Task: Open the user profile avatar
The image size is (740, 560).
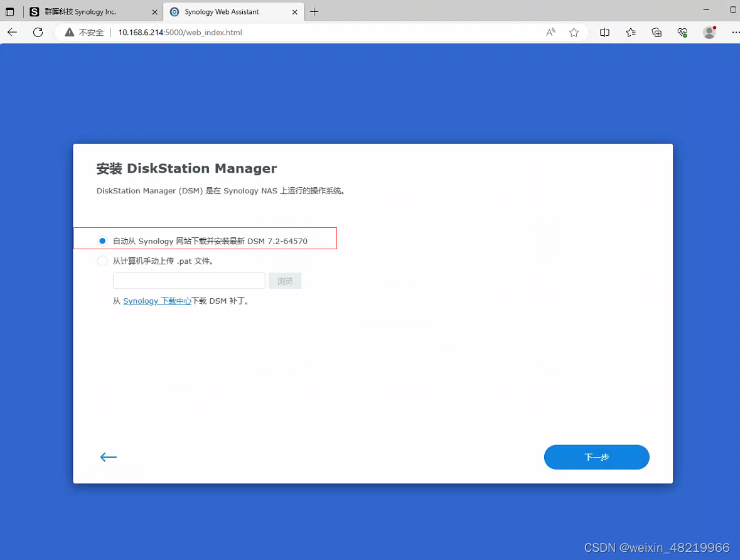Action: click(x=709, y=32)
